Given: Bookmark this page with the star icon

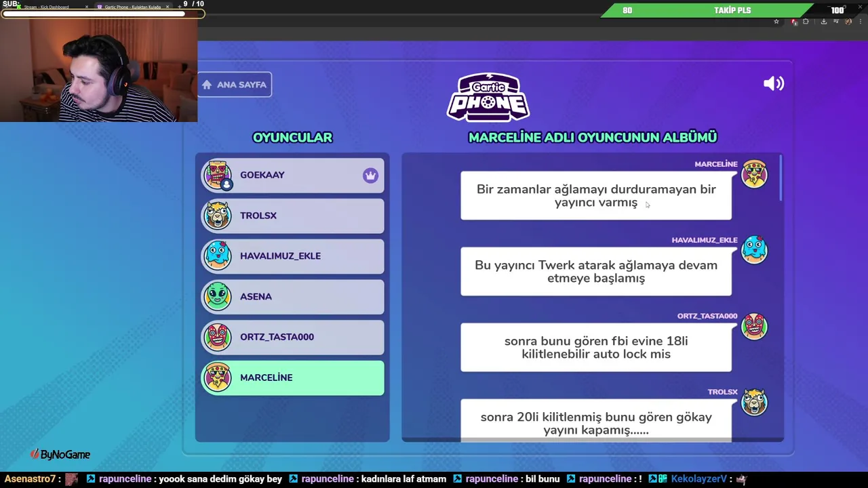Looking at the screenshot, I should [x=776, y=22].
